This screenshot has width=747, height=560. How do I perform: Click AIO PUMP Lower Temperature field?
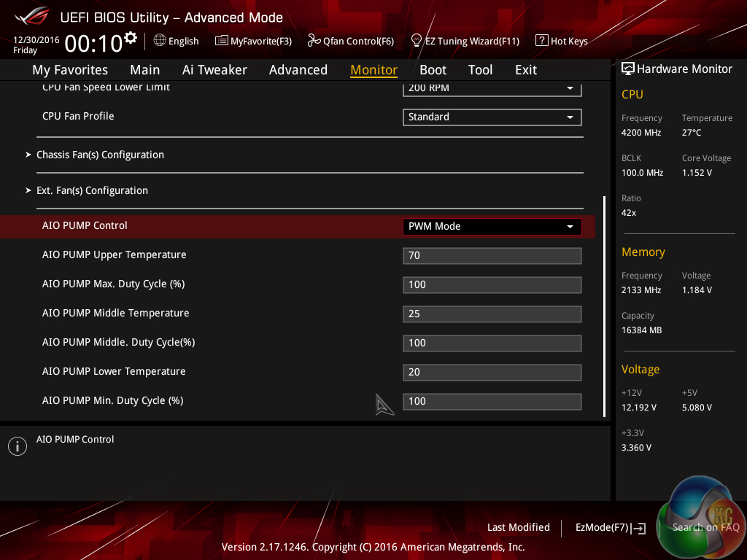click(x=492, y=373)
